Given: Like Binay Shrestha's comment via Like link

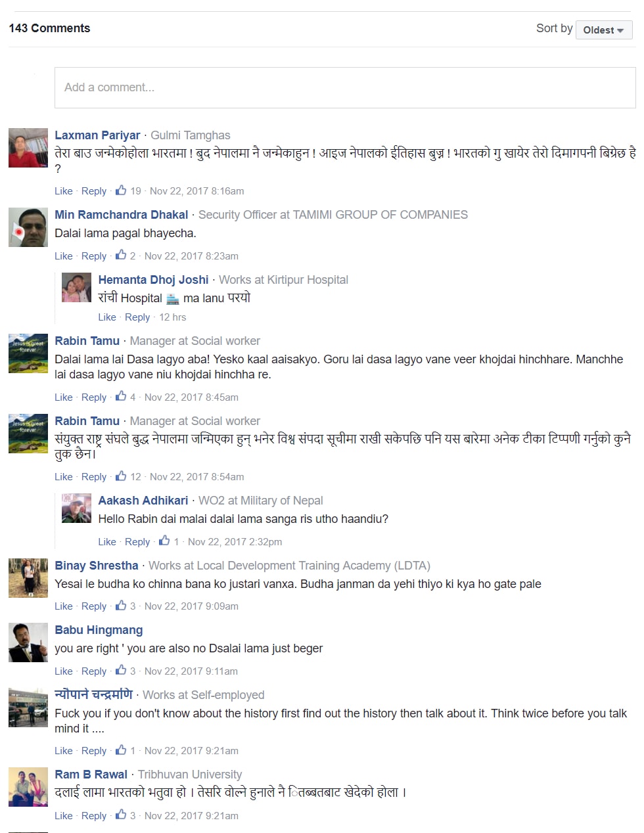Looking at the screenshot, I should [x=64, y=606].
